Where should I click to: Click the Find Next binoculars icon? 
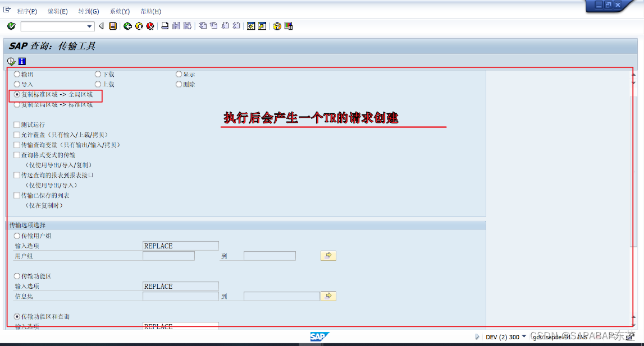coord(188,26)
